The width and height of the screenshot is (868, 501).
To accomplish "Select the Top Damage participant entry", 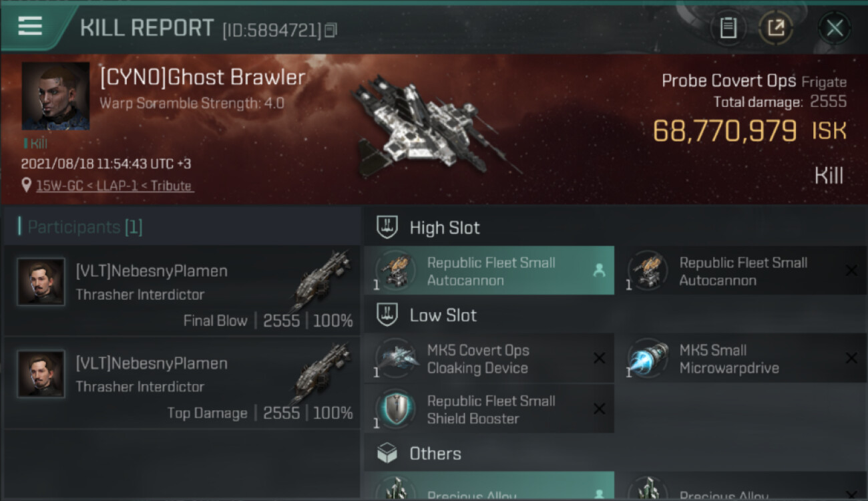I will tap(182, 383).
